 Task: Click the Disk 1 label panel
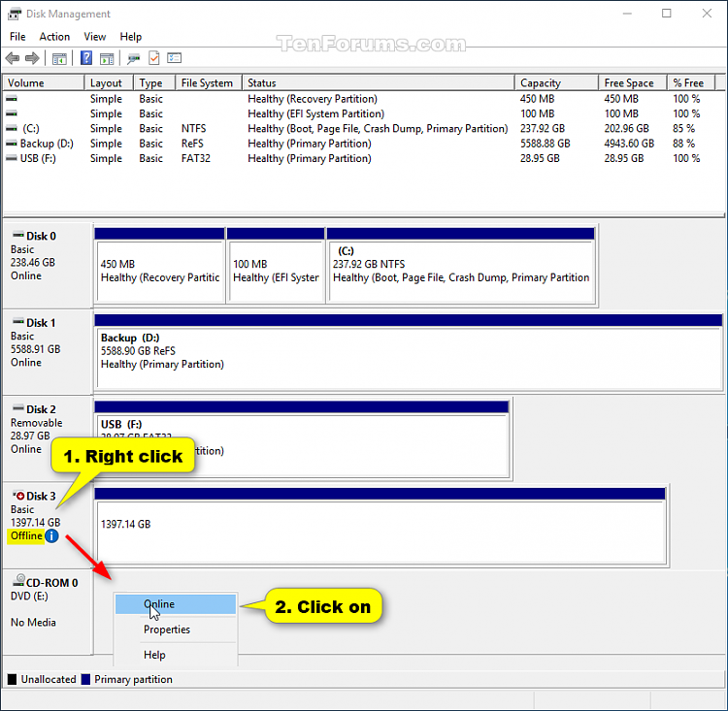pos(48,352)
